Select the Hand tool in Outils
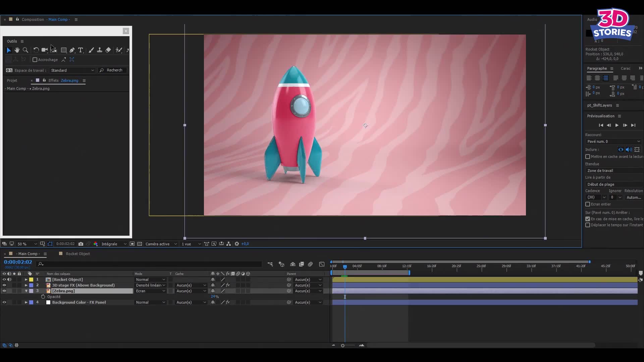The image size is (644, 362). point(17,50)
